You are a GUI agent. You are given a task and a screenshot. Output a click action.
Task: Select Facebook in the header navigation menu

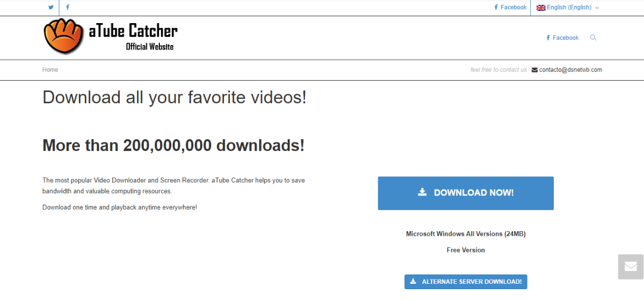coord(562,38)
